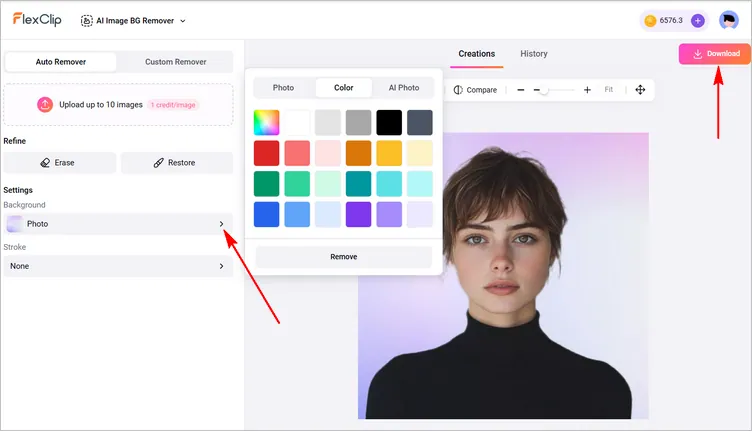Select the pan move arrows icon

point(640,90)
